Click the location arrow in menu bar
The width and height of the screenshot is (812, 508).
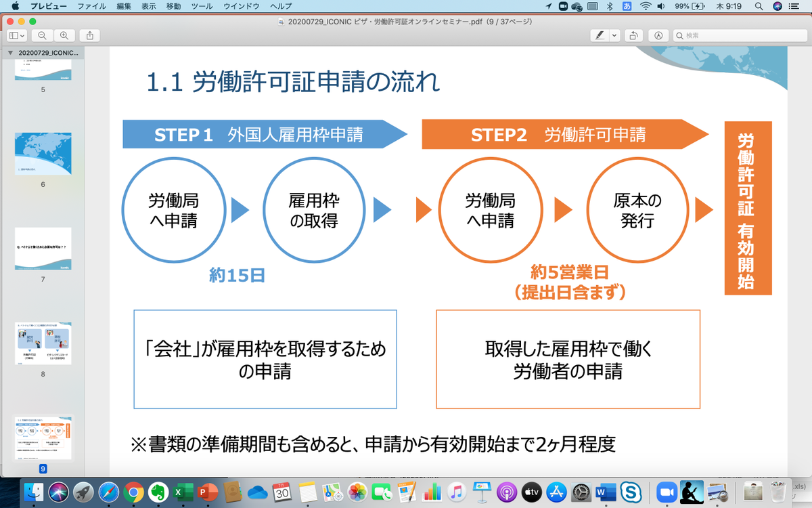point(548,6)
